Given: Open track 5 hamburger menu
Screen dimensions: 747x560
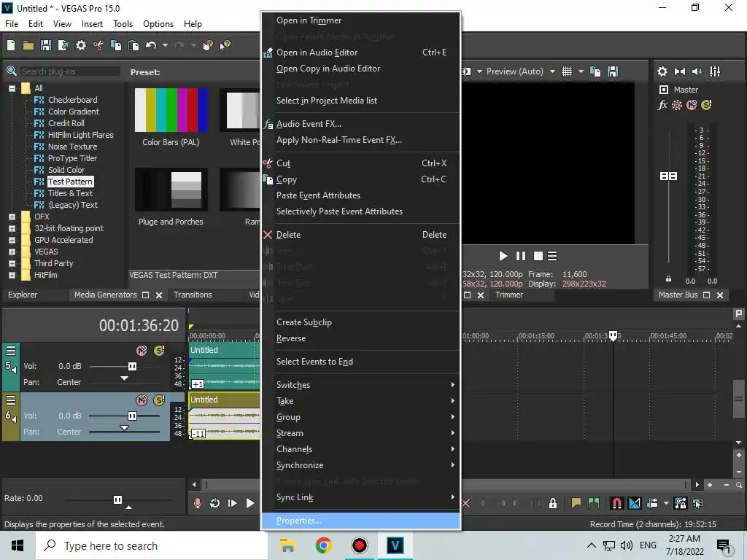Looking at the screenshot, I should [x=11, y=351].
